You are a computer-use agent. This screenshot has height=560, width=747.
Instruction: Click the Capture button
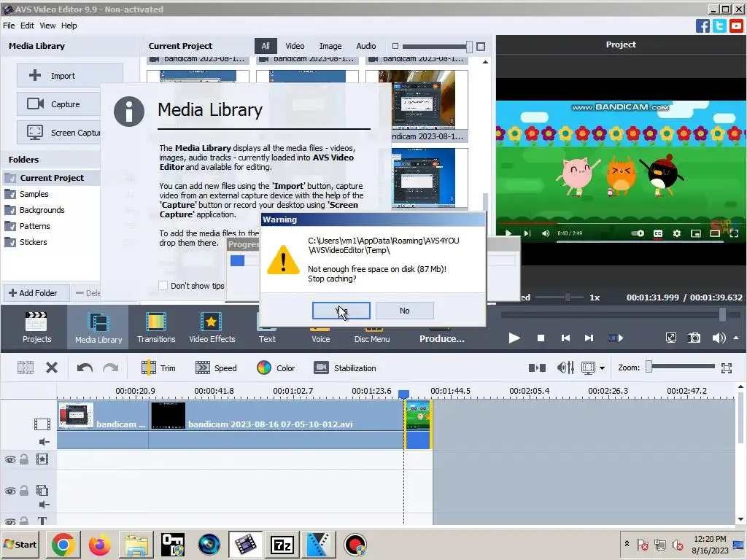[x=59, y=104]
